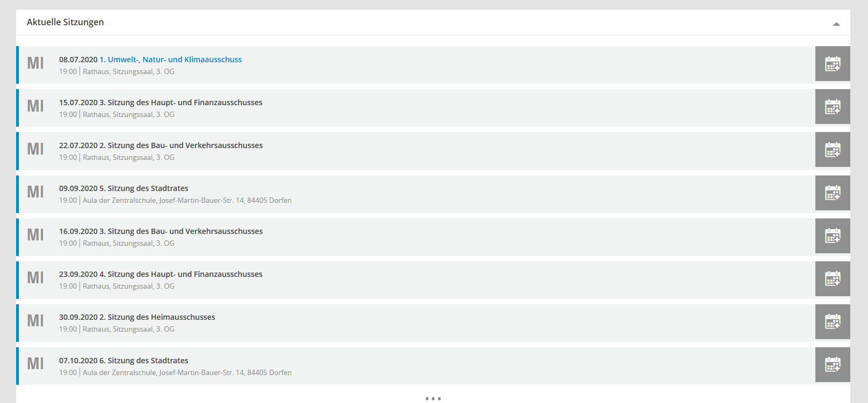The height and width of the screenshot is (403, 868).
Task: Open 6. Sitzung des Stadtrates
Action: pos(144,361)
